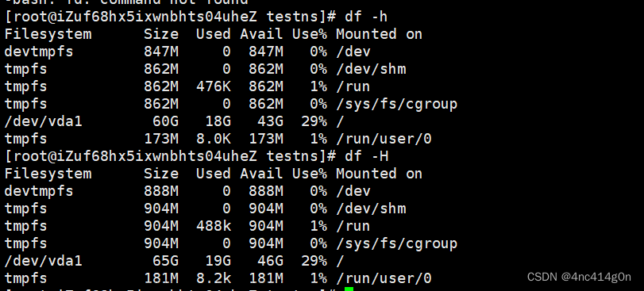Click '/dev/shm' in the 904M row
The image size is (644, 291).
[371, 209]
